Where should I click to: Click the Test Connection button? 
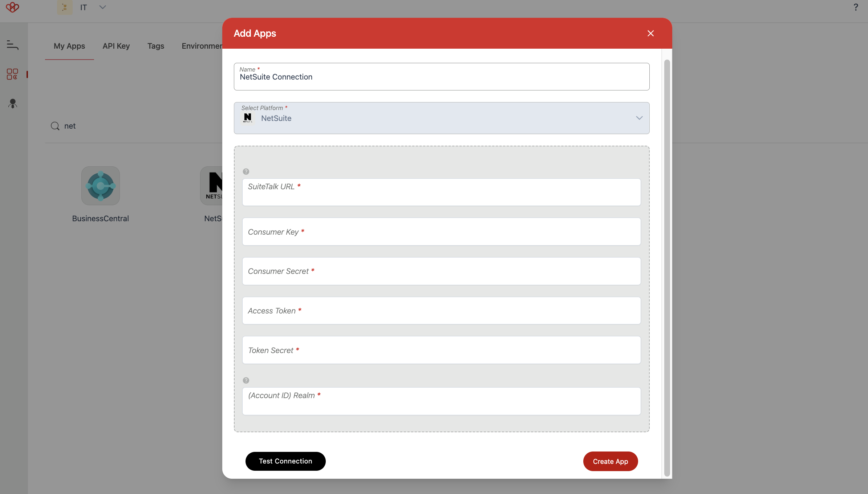click(285, 461)
